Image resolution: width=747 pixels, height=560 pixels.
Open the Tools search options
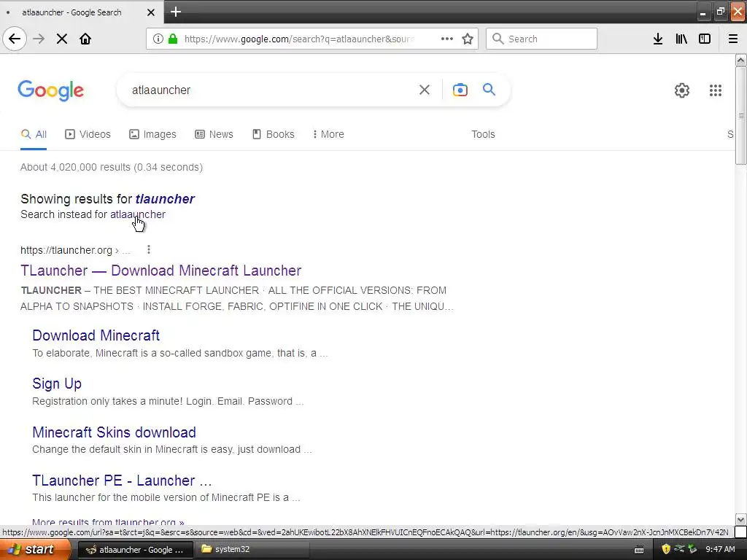pos(483,134)
